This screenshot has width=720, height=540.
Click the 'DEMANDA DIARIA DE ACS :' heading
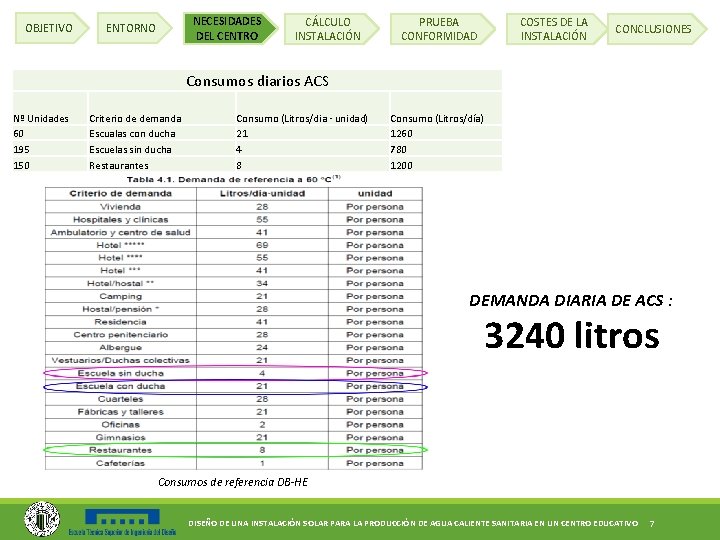571,301
